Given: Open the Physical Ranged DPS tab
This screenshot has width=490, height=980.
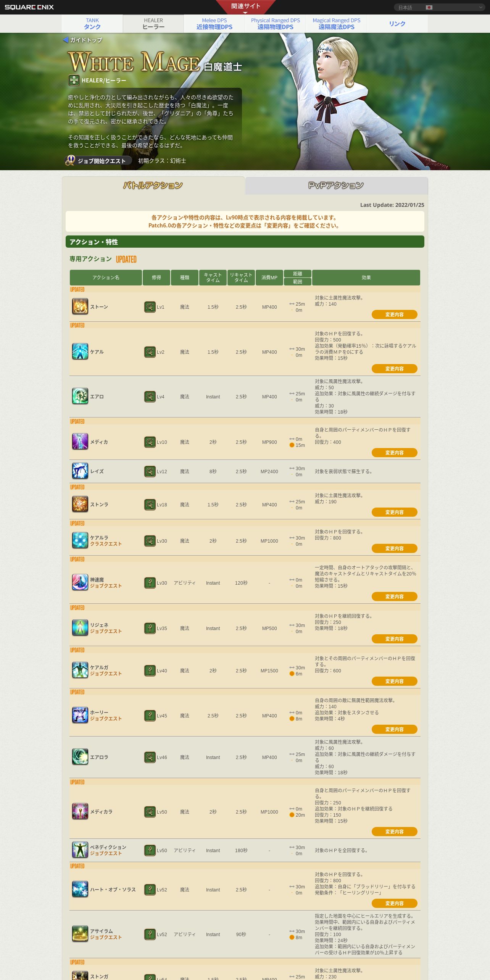Looking at the screenshot, I should click(x=276, y=24).
